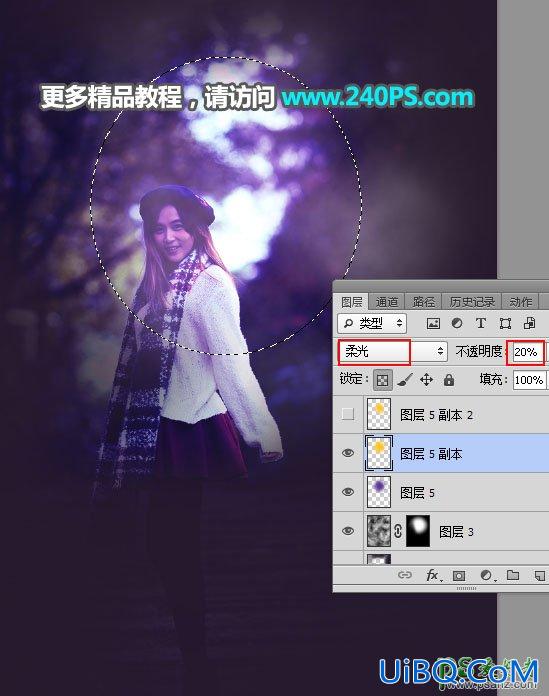
Task: Show hidden layer 图层 5 副本 2
Action: pyautogui.click(x=348, y=414)
